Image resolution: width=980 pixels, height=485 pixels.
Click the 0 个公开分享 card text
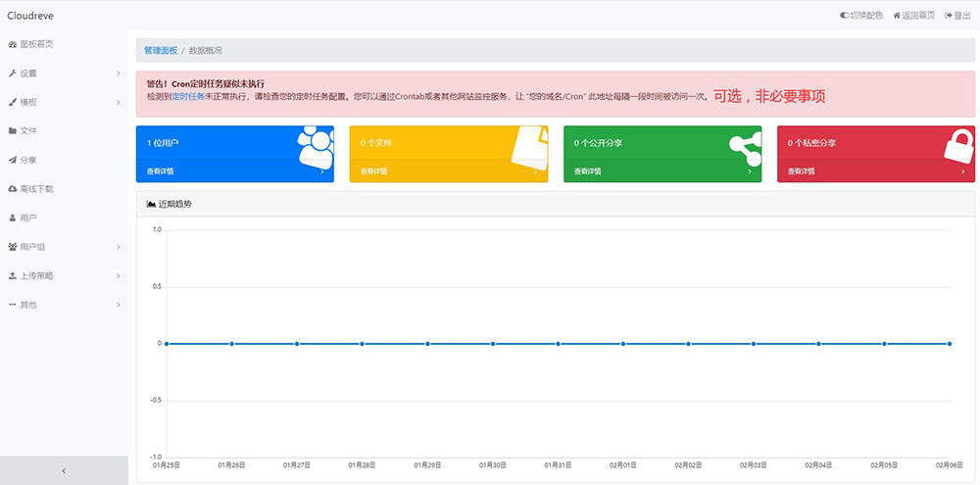tap(598, 143)
